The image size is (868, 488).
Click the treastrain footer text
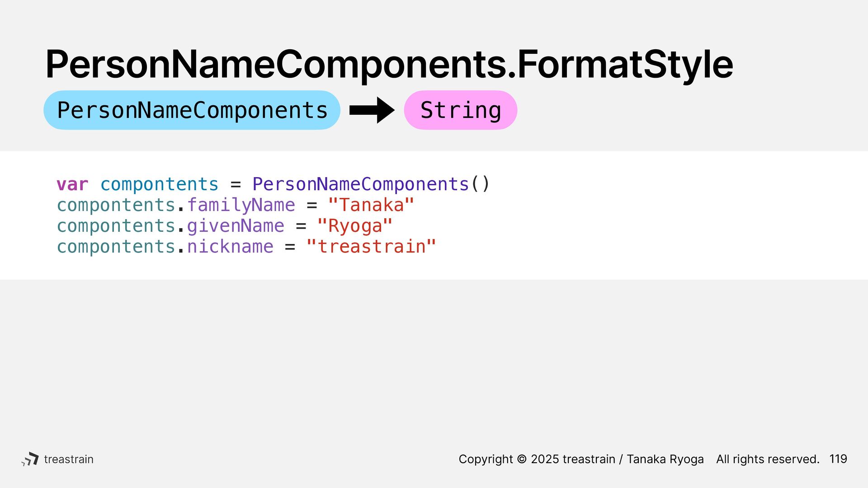(x=69, y=459)
